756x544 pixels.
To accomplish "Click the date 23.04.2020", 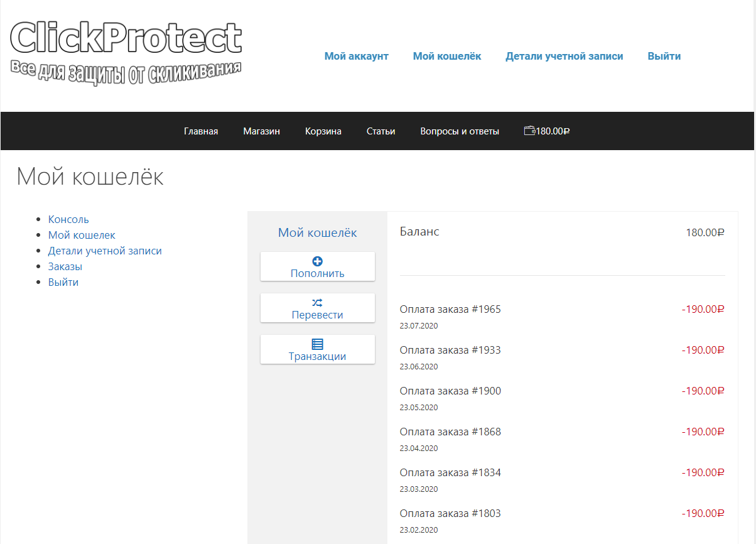I will [419, 449].
